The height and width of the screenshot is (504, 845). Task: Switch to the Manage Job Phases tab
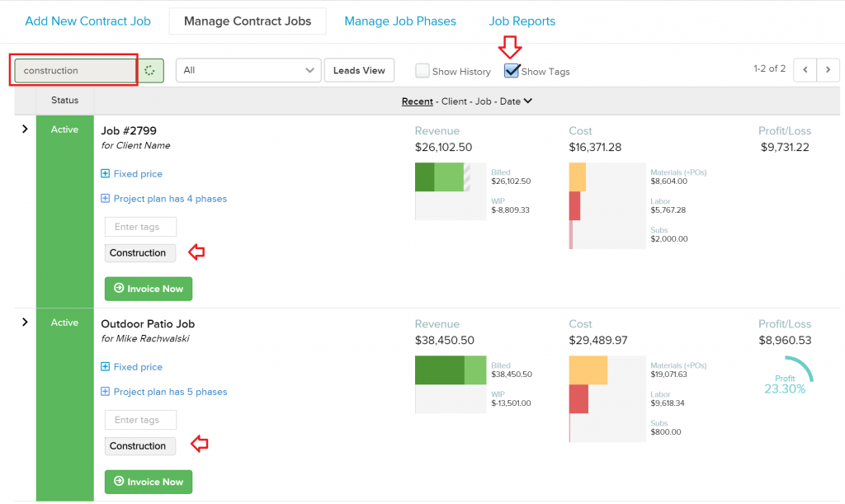pyautogui.click(x=400, y=21)
